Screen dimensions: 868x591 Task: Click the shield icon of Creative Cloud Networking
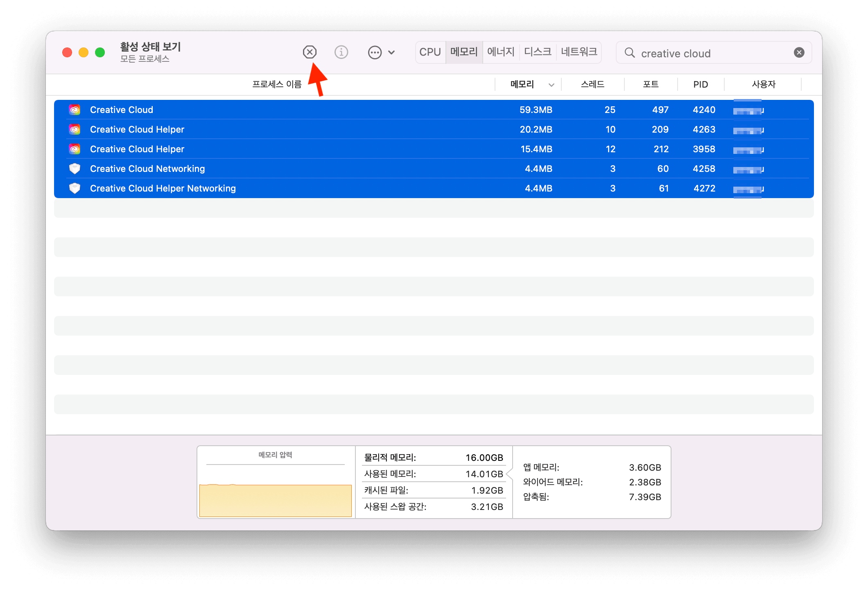point(75,169)
